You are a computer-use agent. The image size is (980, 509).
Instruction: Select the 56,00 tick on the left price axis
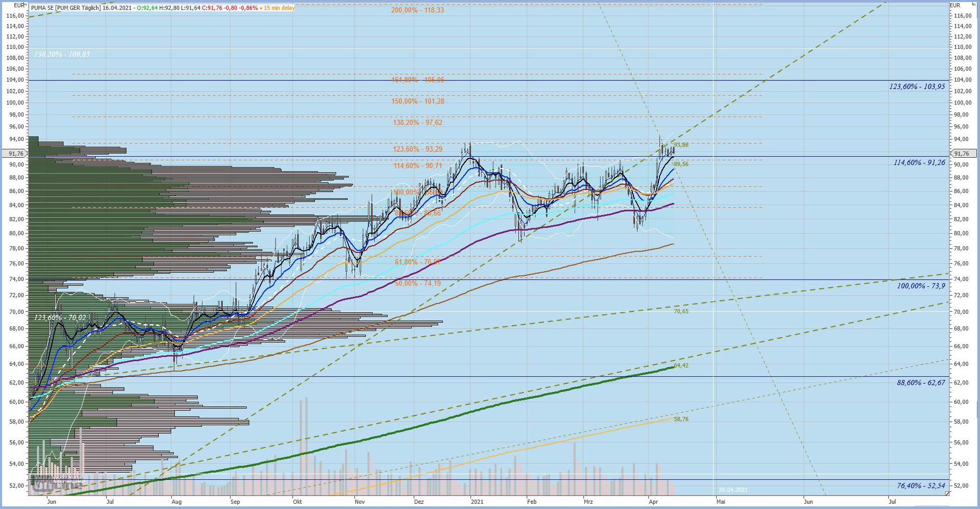click(17, 442)
